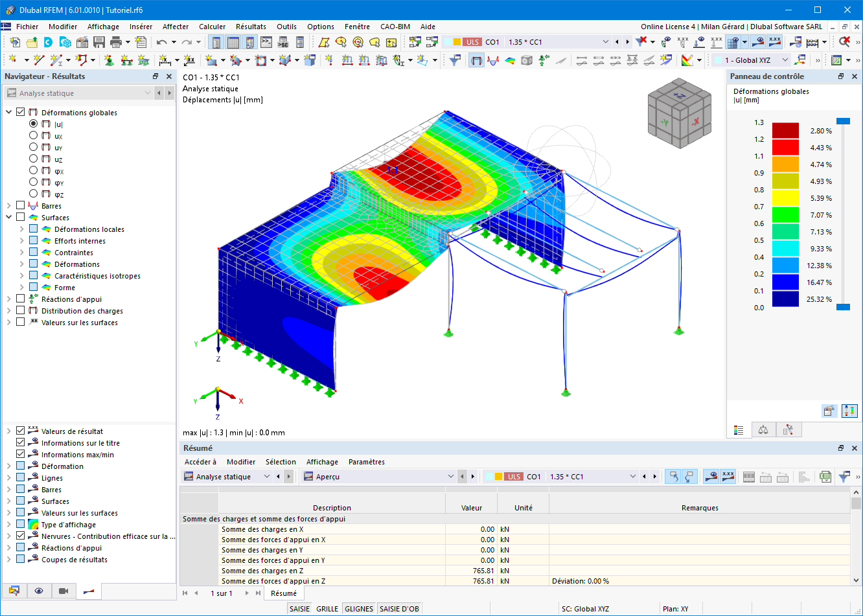Screen dimensions: 863x616
Task: Click the Excel export icon in Résumé
Action: pos(825,477)
